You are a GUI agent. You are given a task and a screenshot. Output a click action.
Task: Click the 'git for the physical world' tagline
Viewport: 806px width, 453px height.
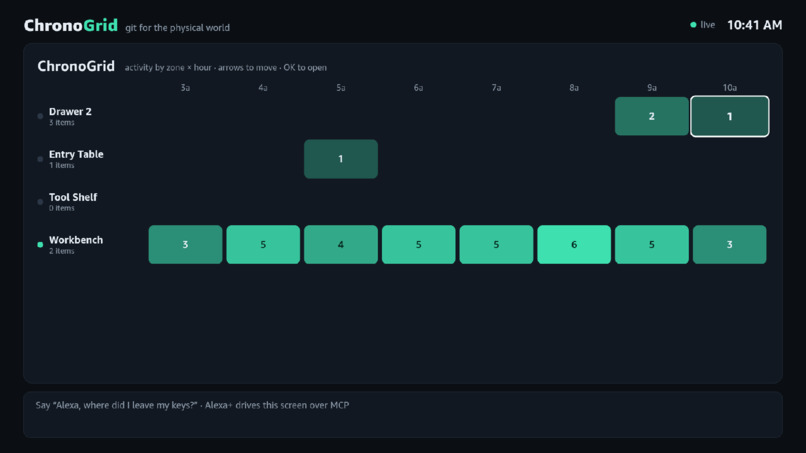point(177,28)
